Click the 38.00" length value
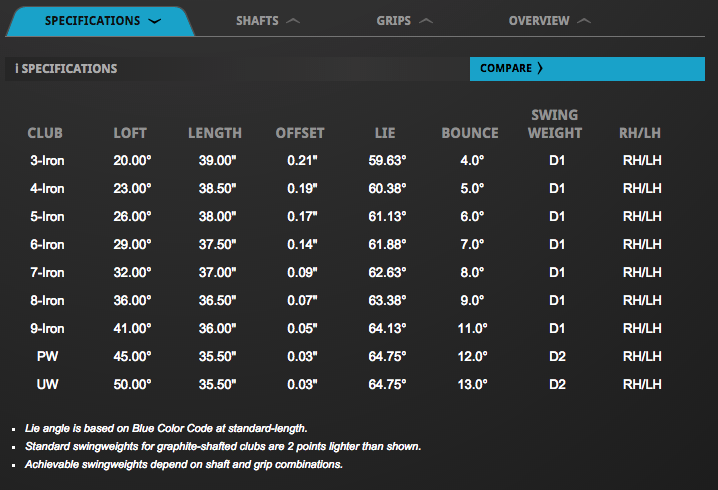Viewport: 718px width, 490px height. (x=218, y=217)
